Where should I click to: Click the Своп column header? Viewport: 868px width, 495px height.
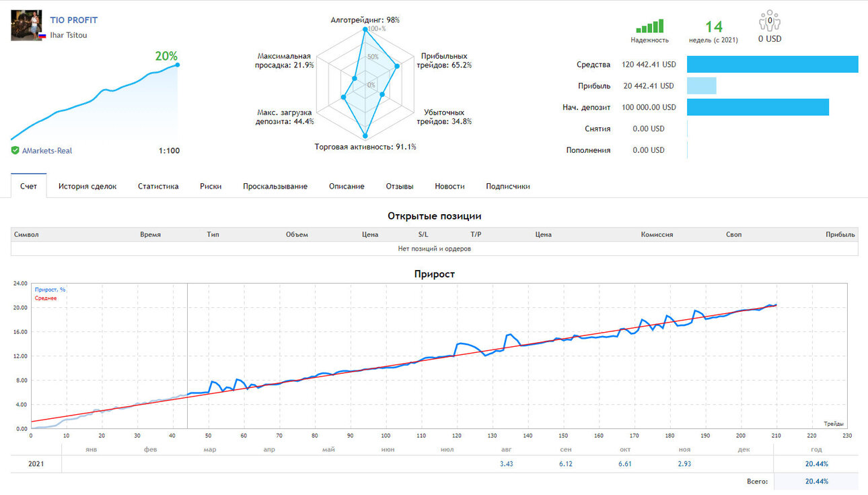[x=733, y=234]
